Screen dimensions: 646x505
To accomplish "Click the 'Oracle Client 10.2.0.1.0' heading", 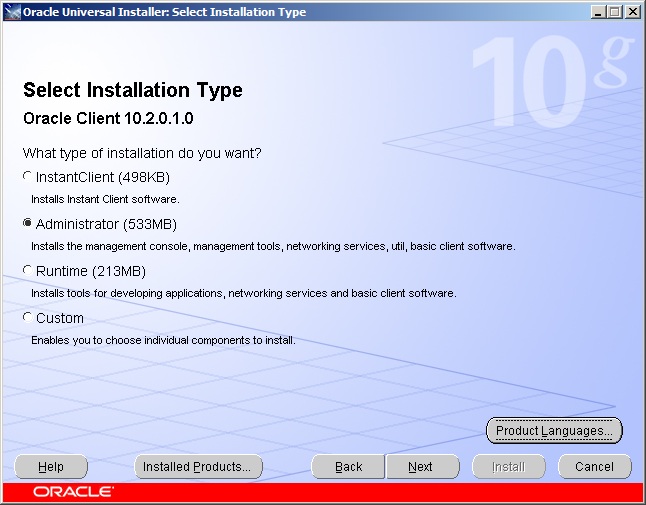I will point(108,119).
